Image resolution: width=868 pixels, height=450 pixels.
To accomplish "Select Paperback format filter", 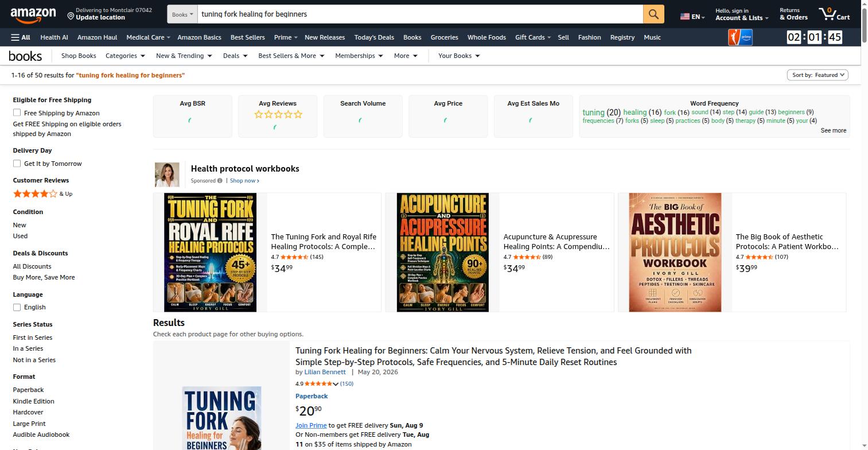I will click(x=28, y=390).
